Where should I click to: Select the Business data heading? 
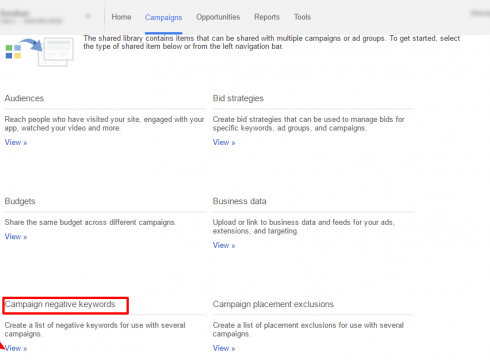(x=239, y=201)
